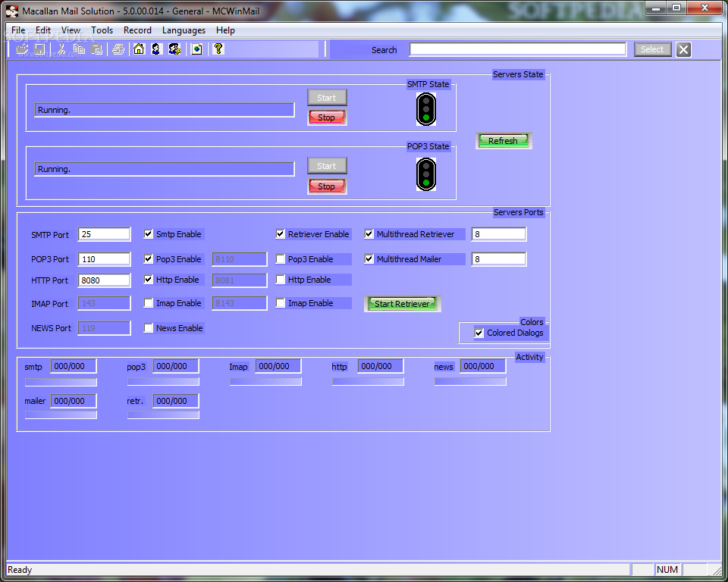Click the red SMTP Stop button
728x582 pixels.
327,117
